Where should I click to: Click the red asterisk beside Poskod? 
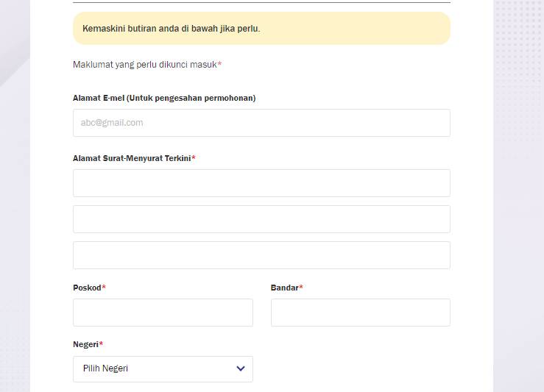pos(104,287)
